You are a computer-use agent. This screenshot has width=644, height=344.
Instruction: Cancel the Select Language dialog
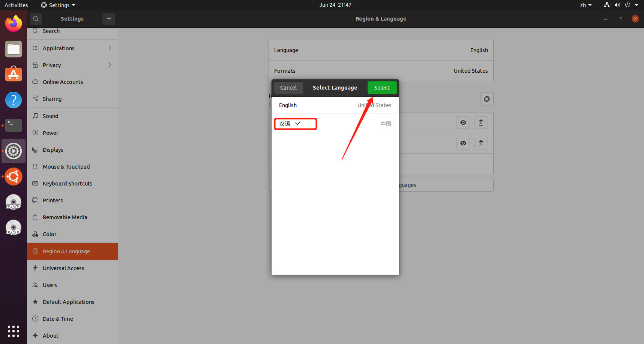click(288, 88)
